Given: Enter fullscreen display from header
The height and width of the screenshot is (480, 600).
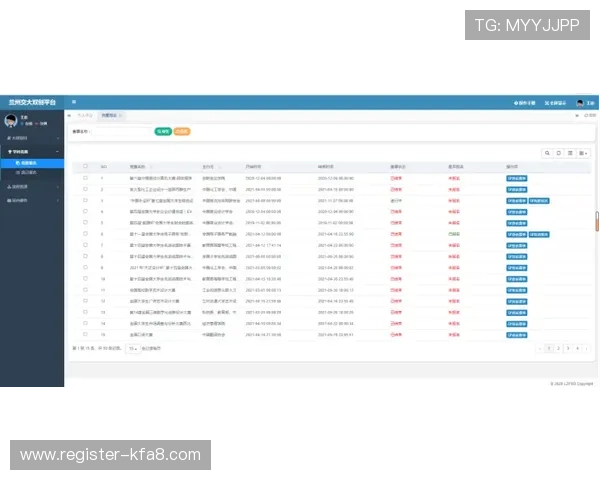Looking at the screenshot, I should 555,102.
